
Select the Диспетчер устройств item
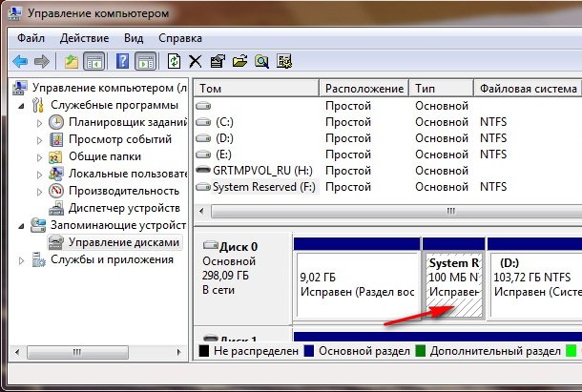click(x=124, y=208)
